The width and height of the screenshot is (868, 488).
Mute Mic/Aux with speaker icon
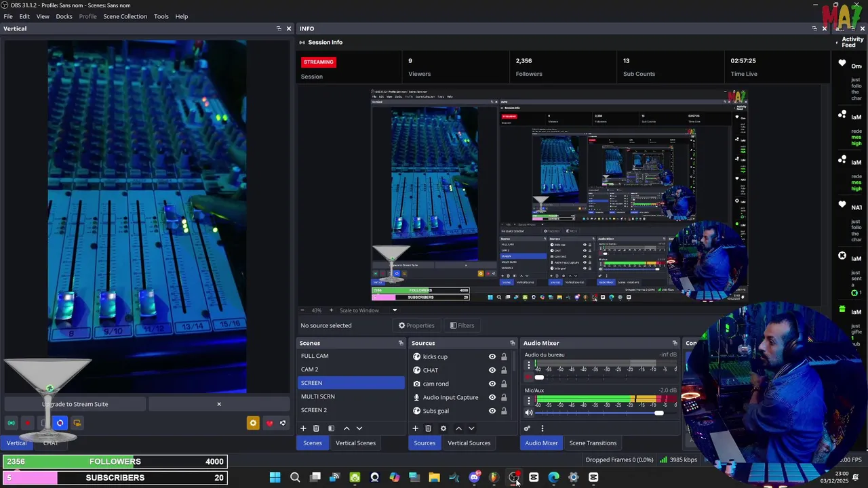point(529,413)
